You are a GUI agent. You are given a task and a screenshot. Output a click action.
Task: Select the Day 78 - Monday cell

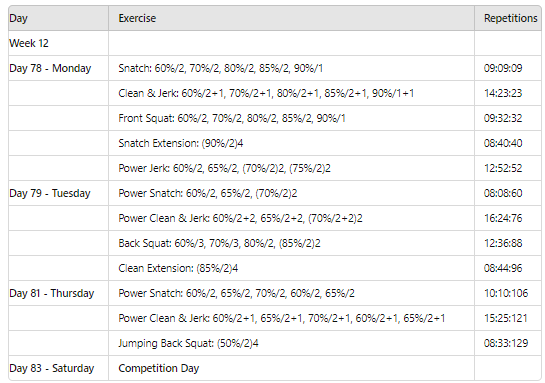coord(58,68)
